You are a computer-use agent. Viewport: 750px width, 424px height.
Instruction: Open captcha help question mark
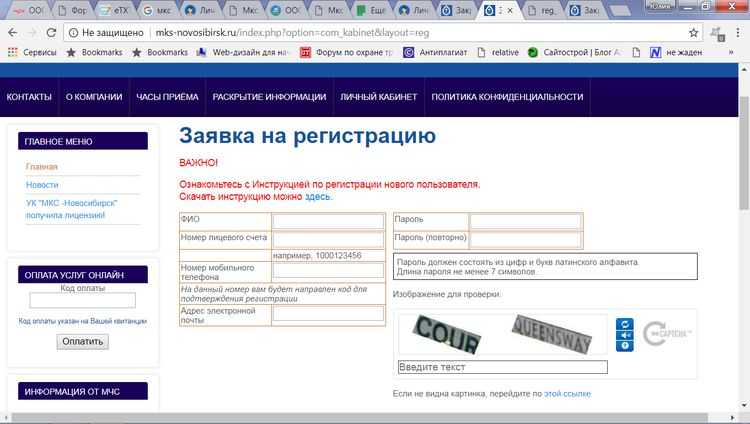624,346
